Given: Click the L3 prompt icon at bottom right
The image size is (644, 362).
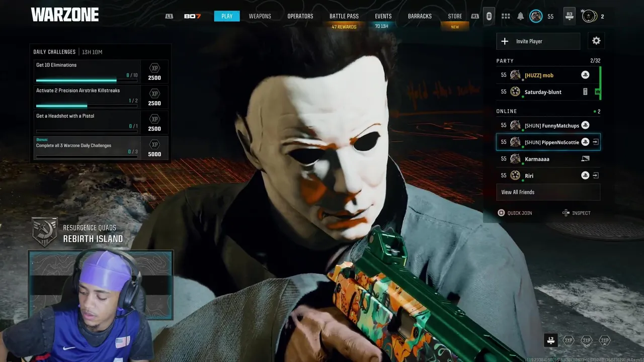Looking at the screenshot, I should (x=551, y=340).
